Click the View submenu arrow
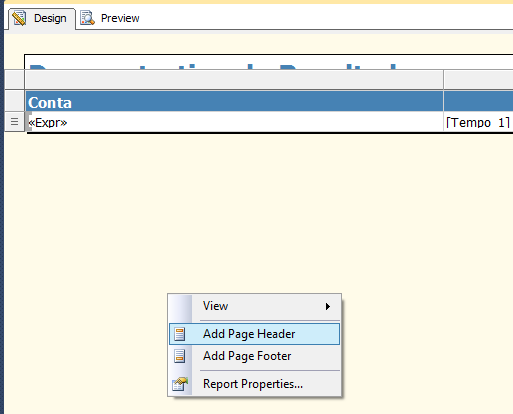 pos(328,306)
